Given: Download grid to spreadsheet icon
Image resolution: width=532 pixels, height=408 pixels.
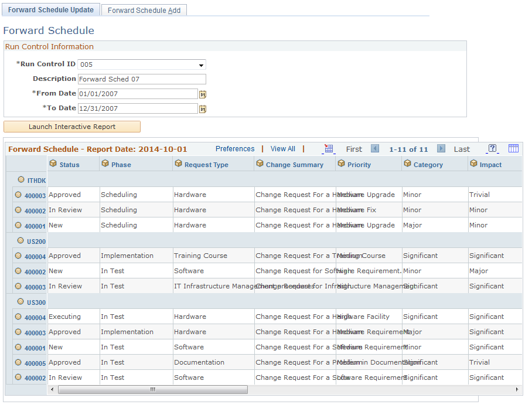Looking at the screenshot, I should pyautogui.click(x=329, y=149).
